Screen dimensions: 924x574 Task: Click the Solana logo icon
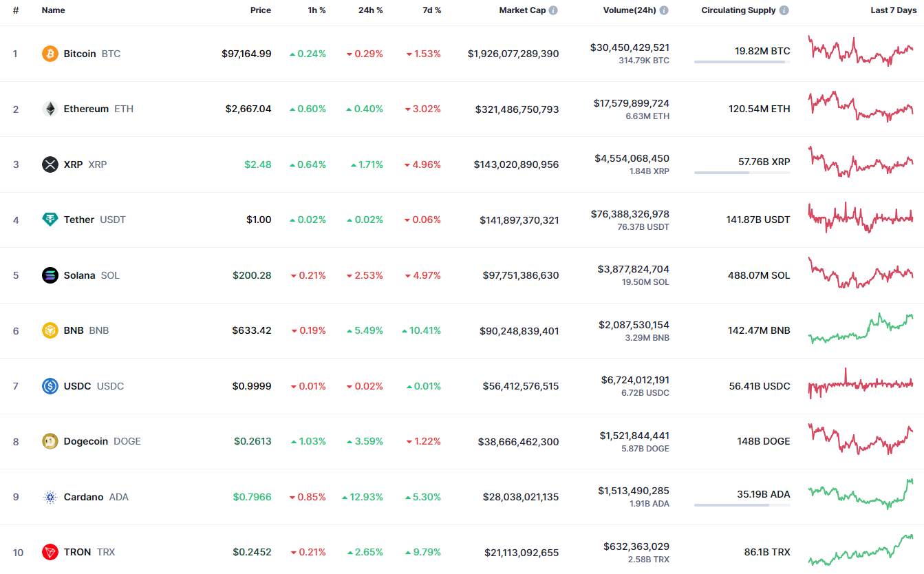click(x=50, y=275)
